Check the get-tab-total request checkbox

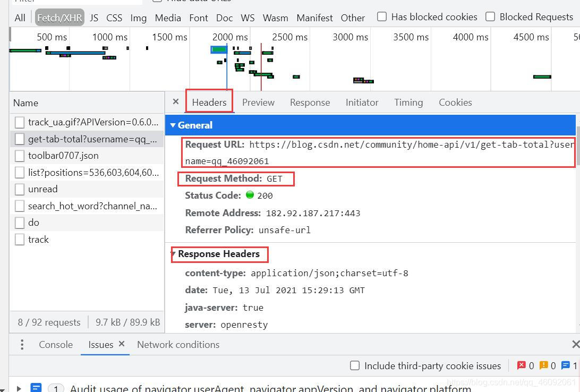click(20, 139)
